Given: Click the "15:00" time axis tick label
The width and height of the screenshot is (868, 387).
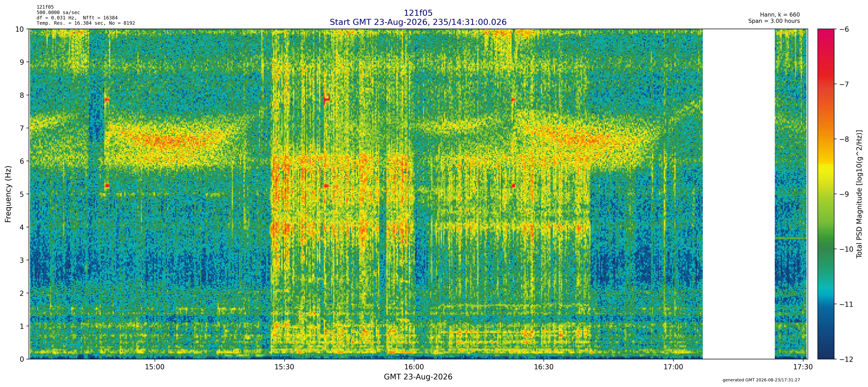Looking at the screenshot, I should coord(155,367).
